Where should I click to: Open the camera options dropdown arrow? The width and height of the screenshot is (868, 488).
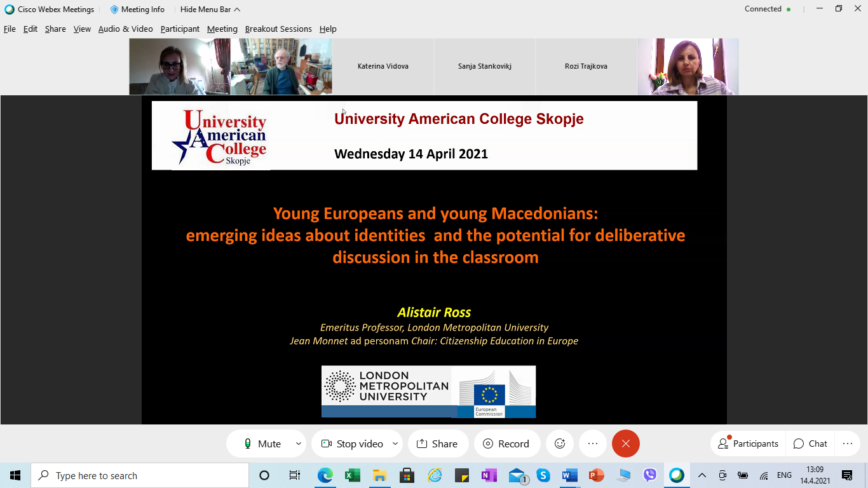coord(395,444)
